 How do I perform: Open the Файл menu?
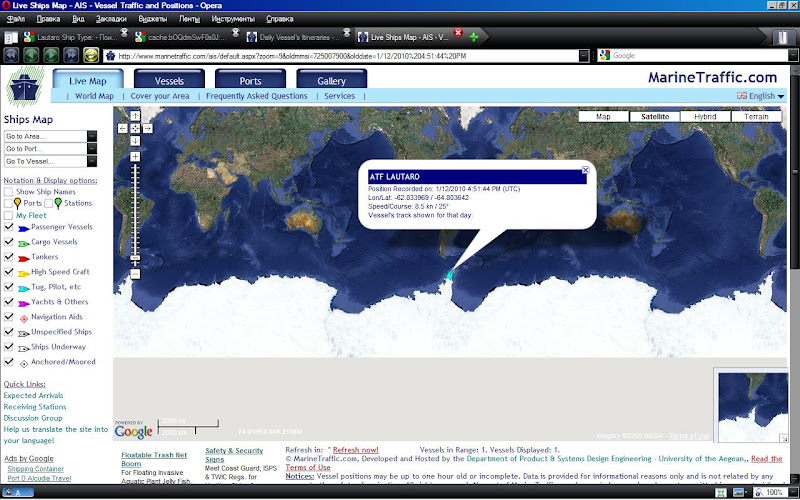[x=16, y=19]
